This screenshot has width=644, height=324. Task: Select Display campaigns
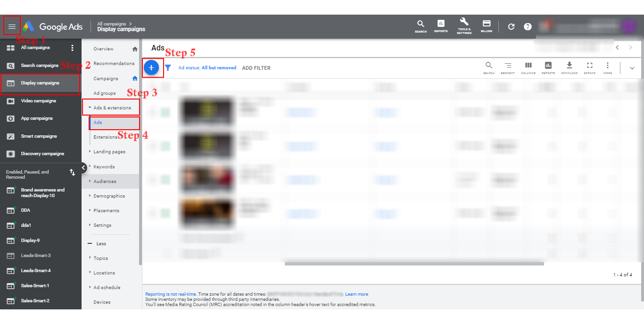click(41, 83)
